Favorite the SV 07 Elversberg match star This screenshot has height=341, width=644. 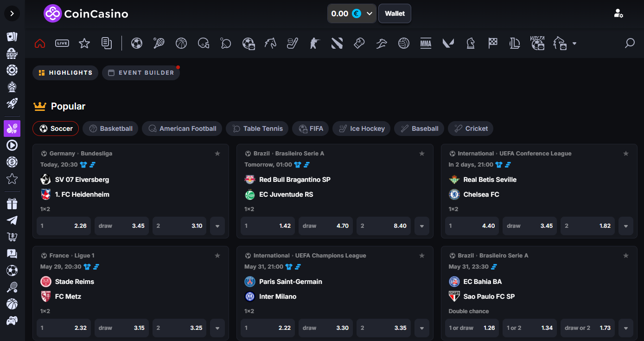217,154
